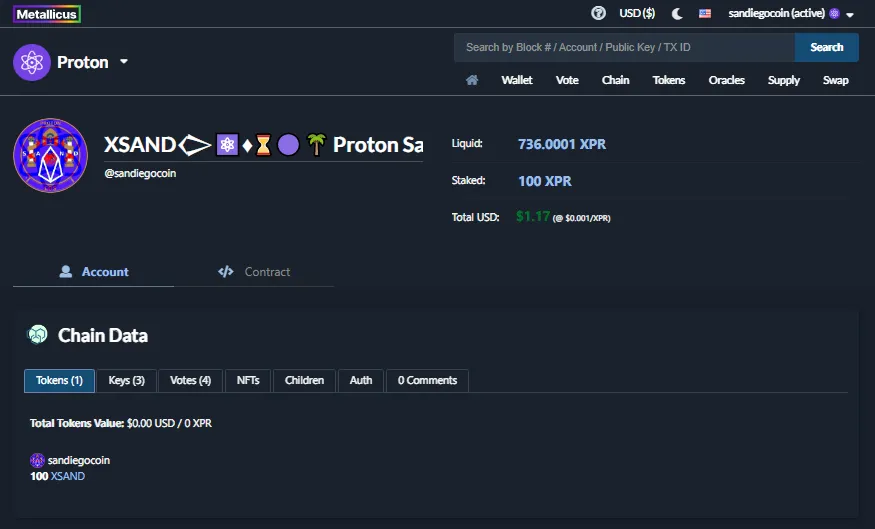Click the purple atom square icon in title
The image size is (875, 529).
tap(227, 145)
